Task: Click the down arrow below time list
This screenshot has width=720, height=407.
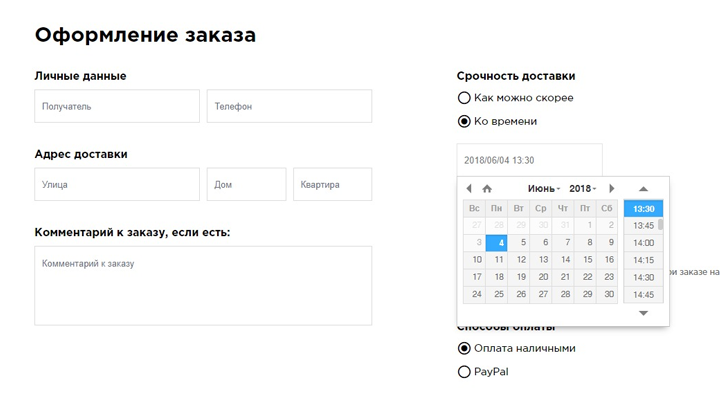Action: pyautogui.click(x=643, y=313)
